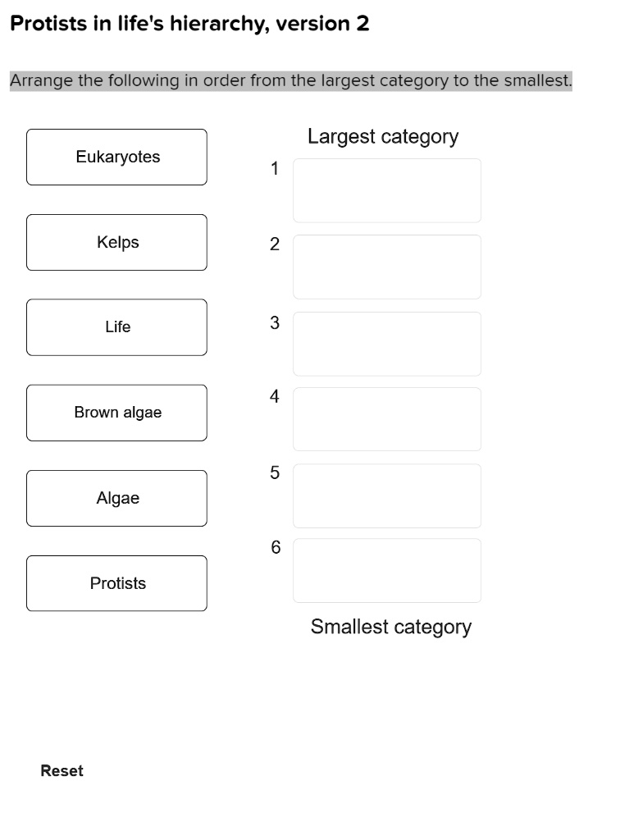Click the highlighted instruction text
The image size is (620, 840).
coord(290,80)
